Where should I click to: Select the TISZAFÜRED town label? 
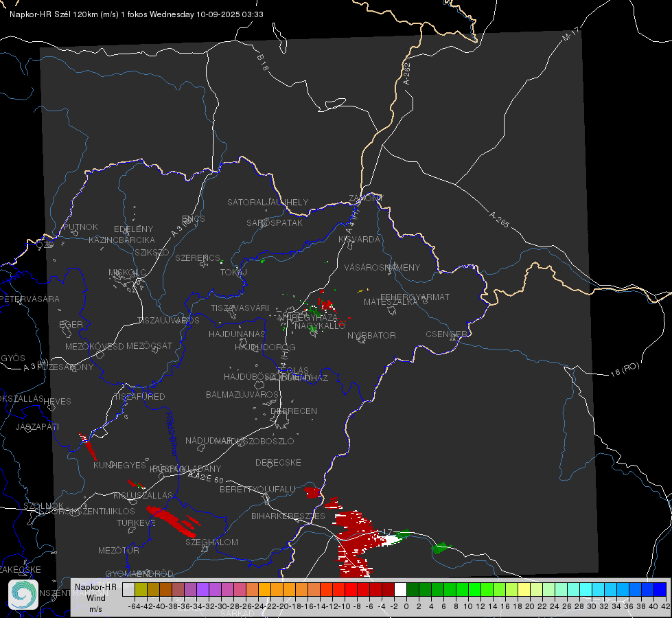[139, 397]
